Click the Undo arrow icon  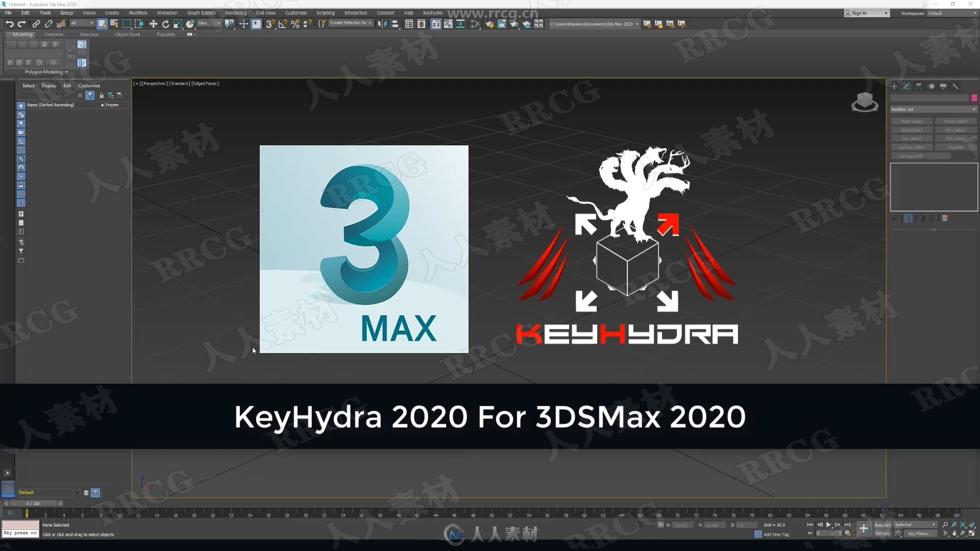coord(9,24)
